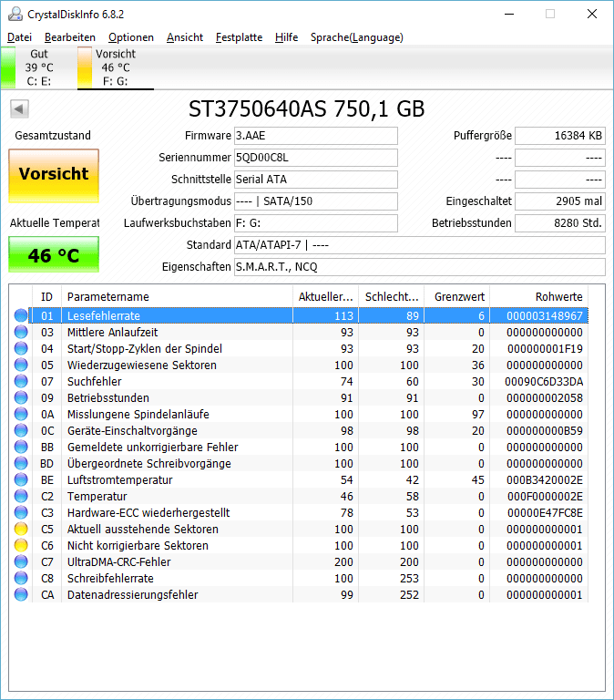Click the Schnittstelle field Serial ATA

click(316, 180)
